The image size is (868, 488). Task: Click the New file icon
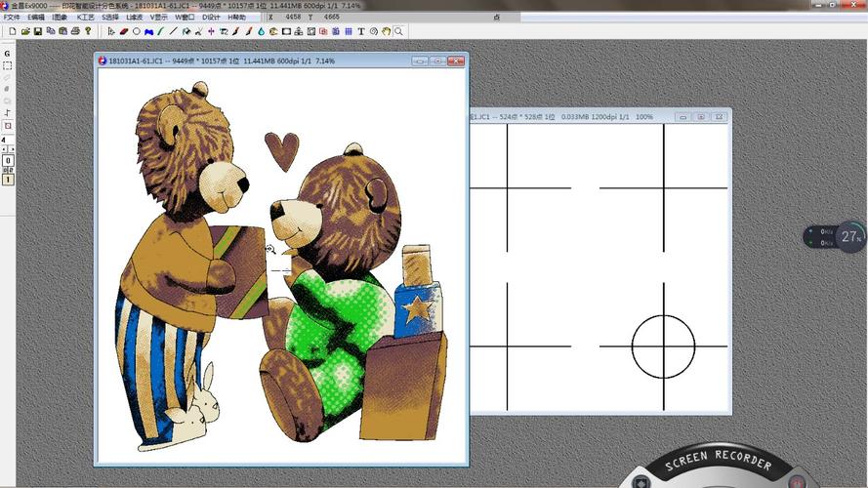[12, 31]
